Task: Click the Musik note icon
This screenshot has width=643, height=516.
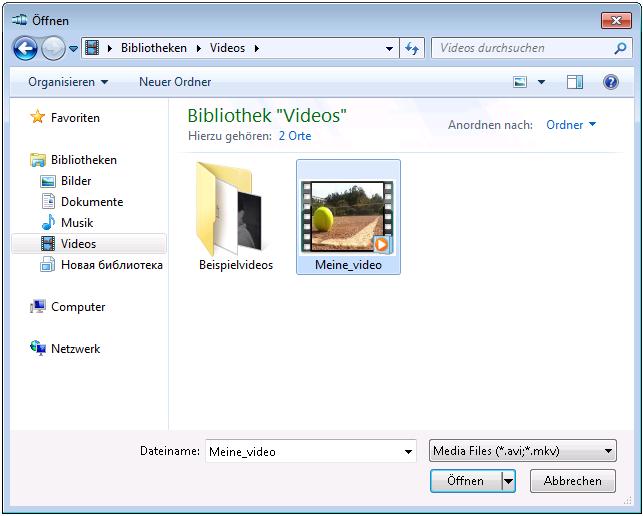Action: 48,222
